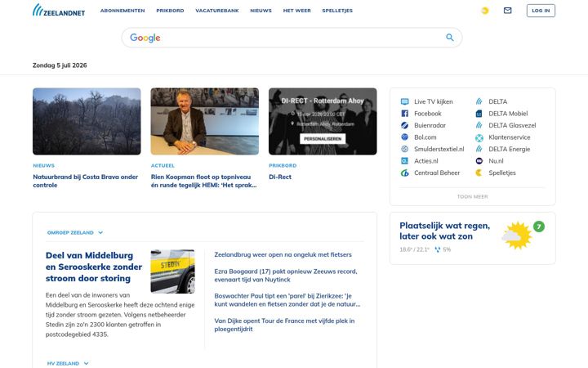Open the Prikbord menu item
Image resolution: width=588 pixels, height=368 pixels.
click(170, 11)
